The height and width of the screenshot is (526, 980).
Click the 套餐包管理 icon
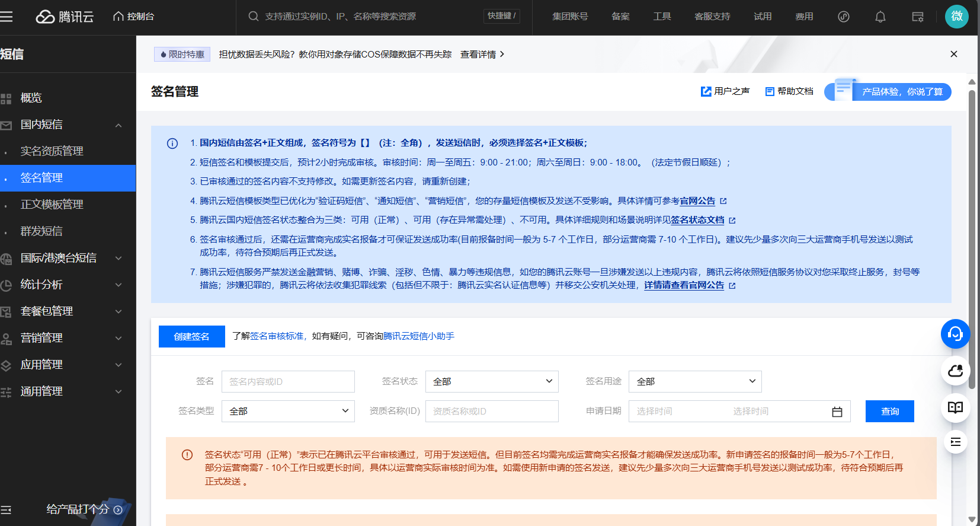(6, 312)
